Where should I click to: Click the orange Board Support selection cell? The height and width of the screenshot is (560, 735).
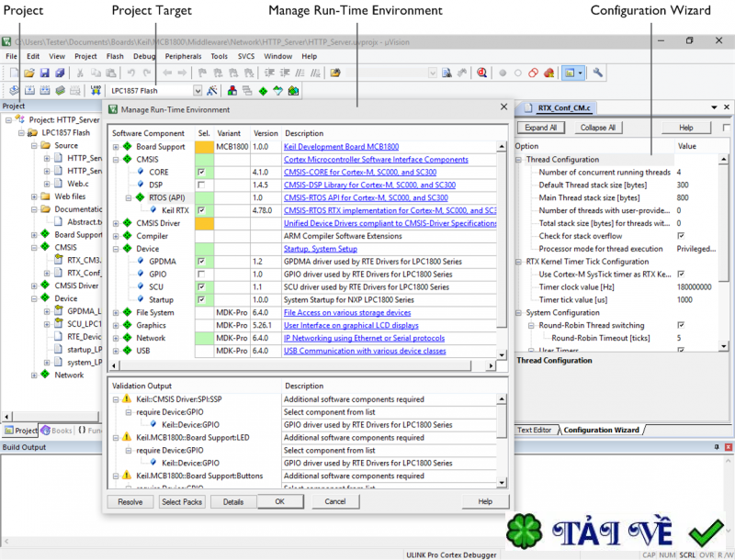coord(204,147)
